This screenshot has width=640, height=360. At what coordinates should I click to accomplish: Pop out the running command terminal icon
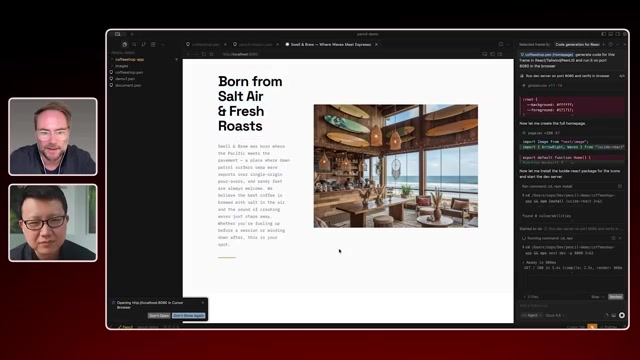613,238
